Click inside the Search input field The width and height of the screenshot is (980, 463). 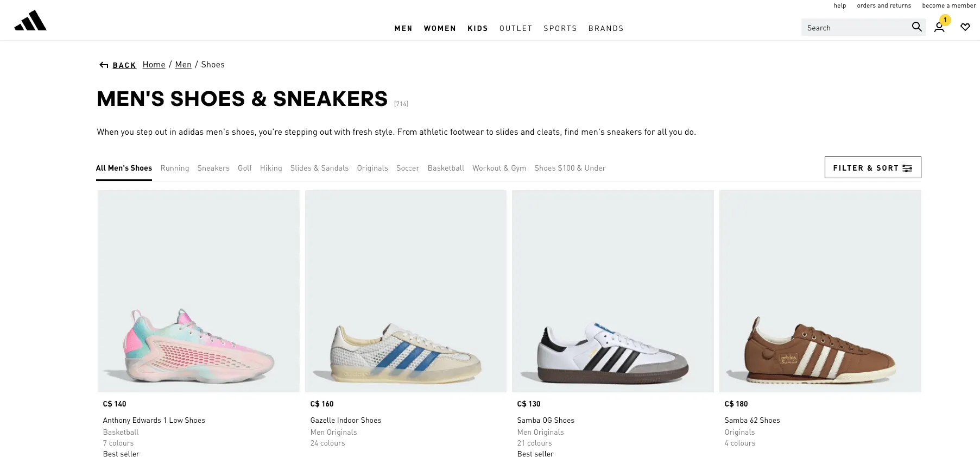point(852,27)
